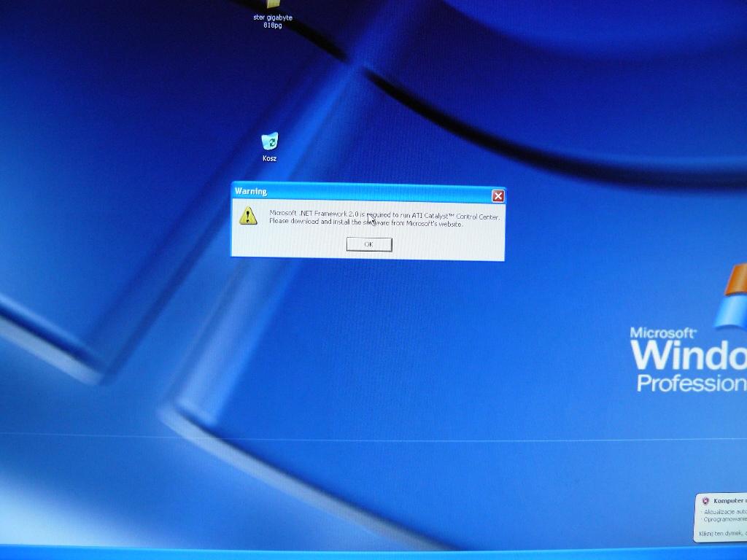Click the yellow warning triangle icon
This screenshot has width=747, height=560.
pyautogui.click(x=248, y=216)
